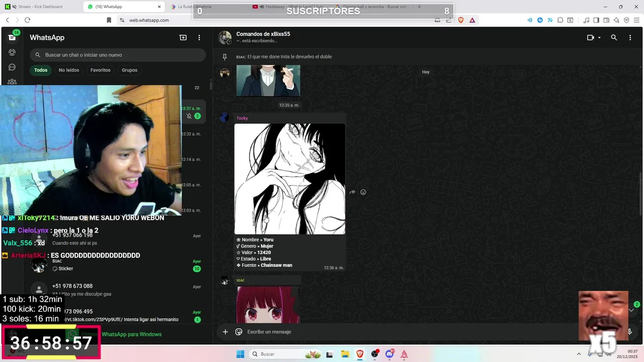Reload the web.whatsapp.com page
The height and width of the screenshot is (362, 644).
tap(27, 20)
